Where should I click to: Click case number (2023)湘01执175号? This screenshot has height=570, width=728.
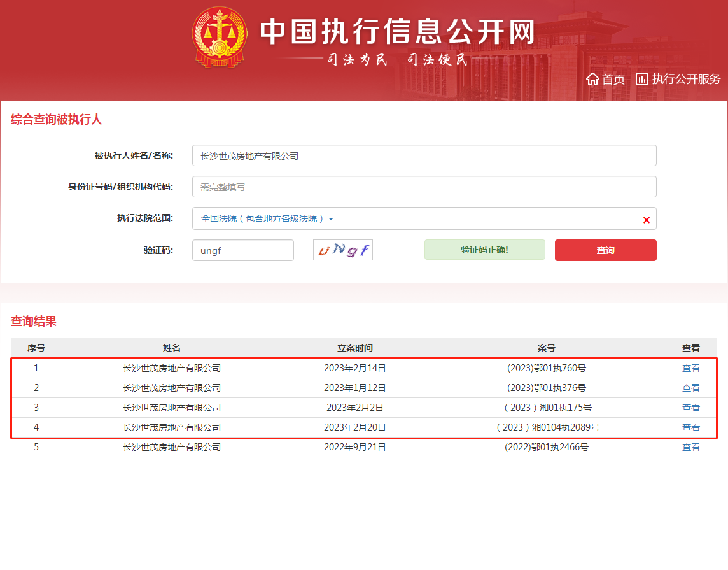tap(547, 408)
